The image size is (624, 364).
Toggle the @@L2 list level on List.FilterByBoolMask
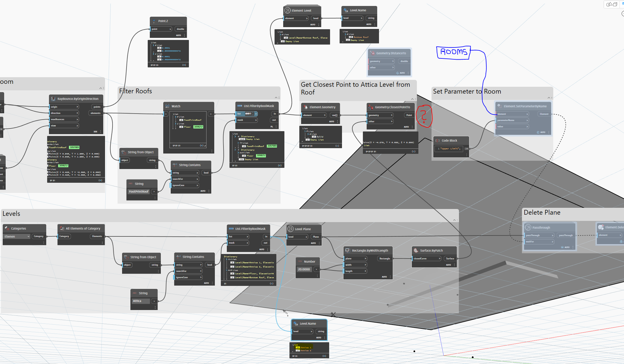[249, 114]
